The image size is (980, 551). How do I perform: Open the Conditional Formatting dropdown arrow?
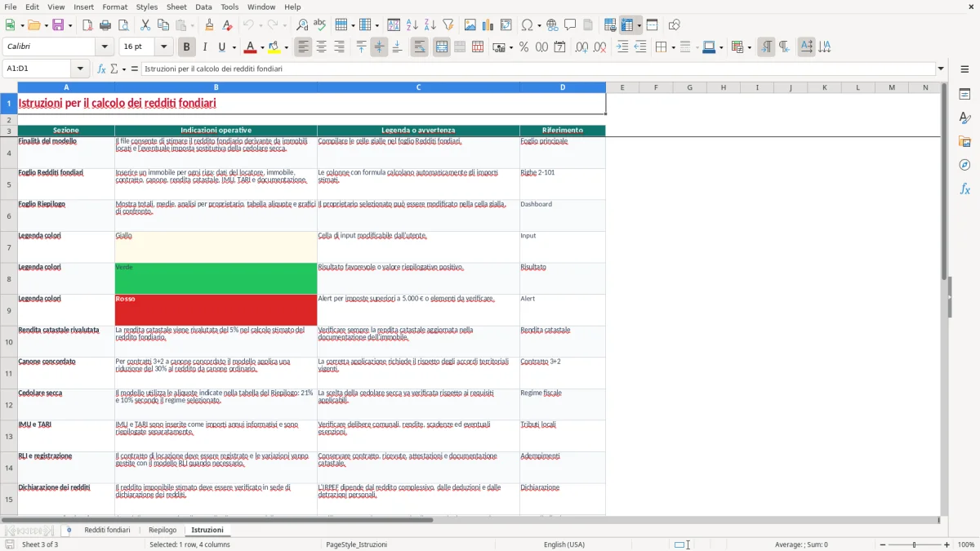[x=749, y=47]
